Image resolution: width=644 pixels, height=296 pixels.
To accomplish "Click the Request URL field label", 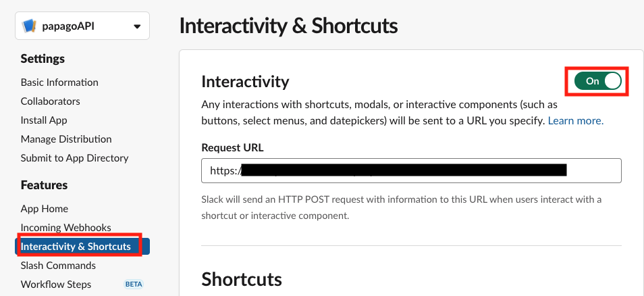I will pos(232,147).
